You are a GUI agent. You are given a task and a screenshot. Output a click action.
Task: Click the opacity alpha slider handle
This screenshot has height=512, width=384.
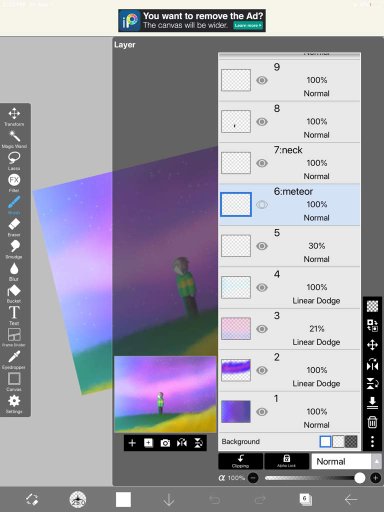click(360, 478)
